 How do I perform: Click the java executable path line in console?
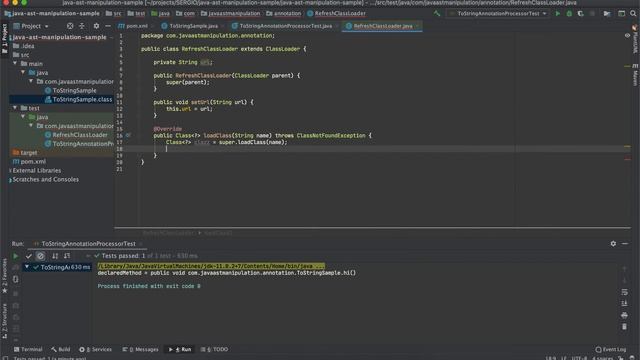click(x=211, y=266)
